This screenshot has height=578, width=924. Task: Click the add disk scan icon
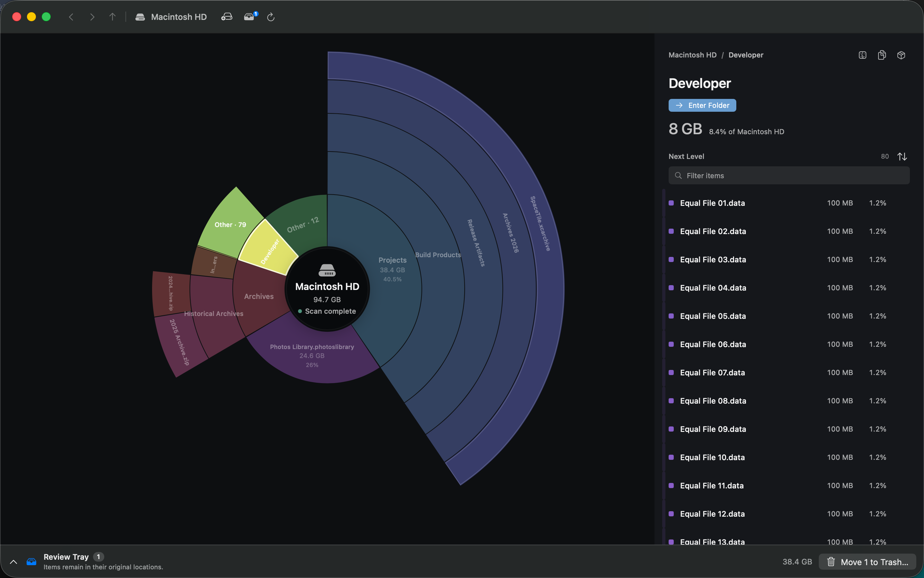point(227,17)
